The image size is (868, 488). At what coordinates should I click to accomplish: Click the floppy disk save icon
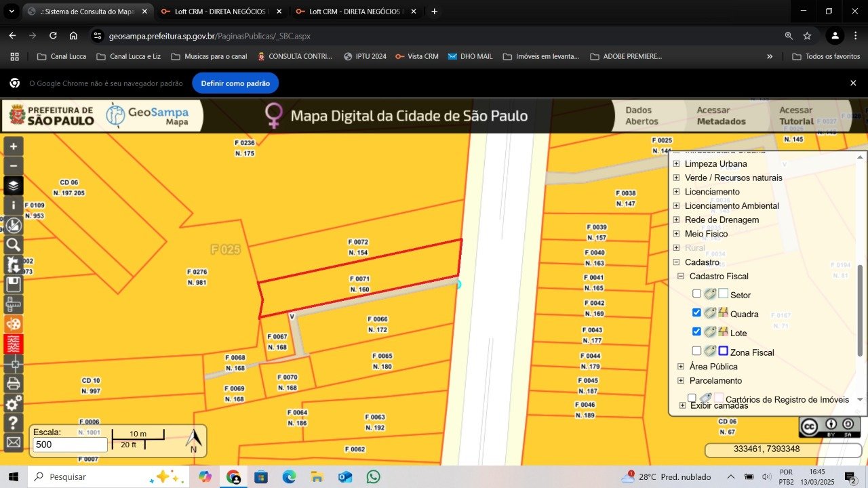pyautogui.click(x=14, y=284)
